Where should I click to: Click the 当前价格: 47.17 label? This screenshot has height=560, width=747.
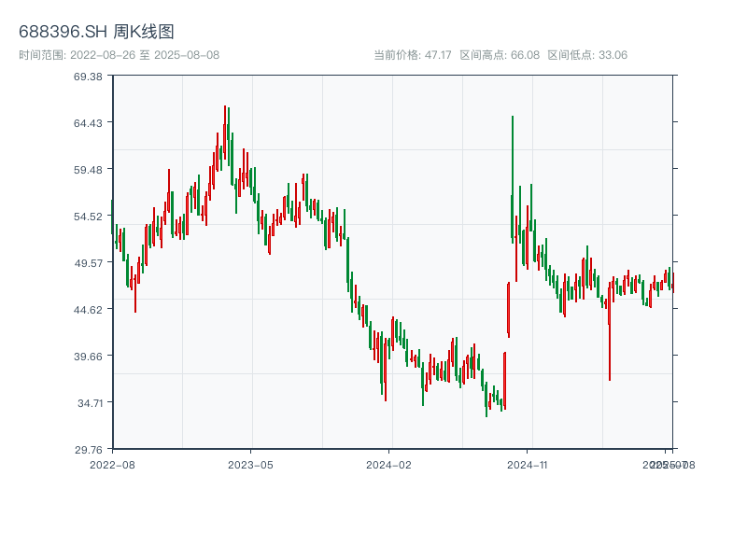[412, 55]
